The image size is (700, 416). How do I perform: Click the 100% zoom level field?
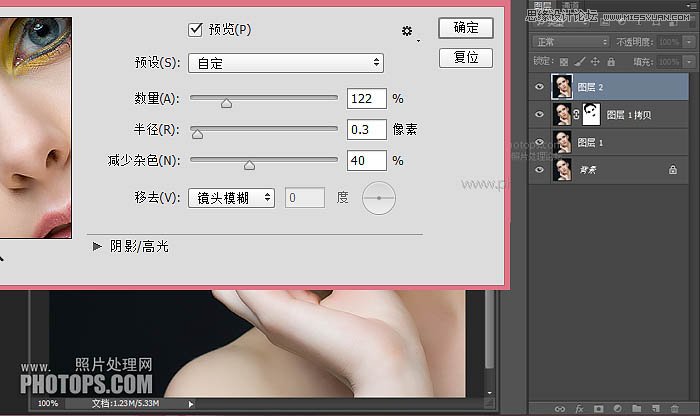coord(48,404)
